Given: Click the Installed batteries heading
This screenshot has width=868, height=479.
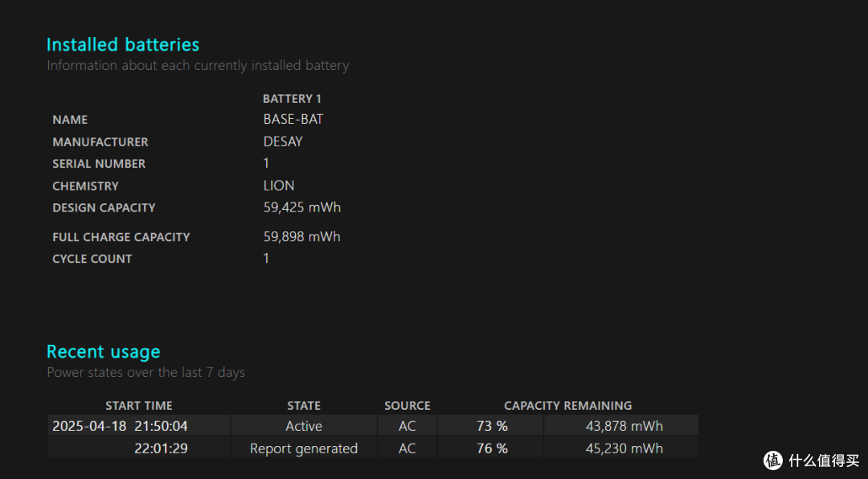Looking at the screenshot, I should (123, 44).
